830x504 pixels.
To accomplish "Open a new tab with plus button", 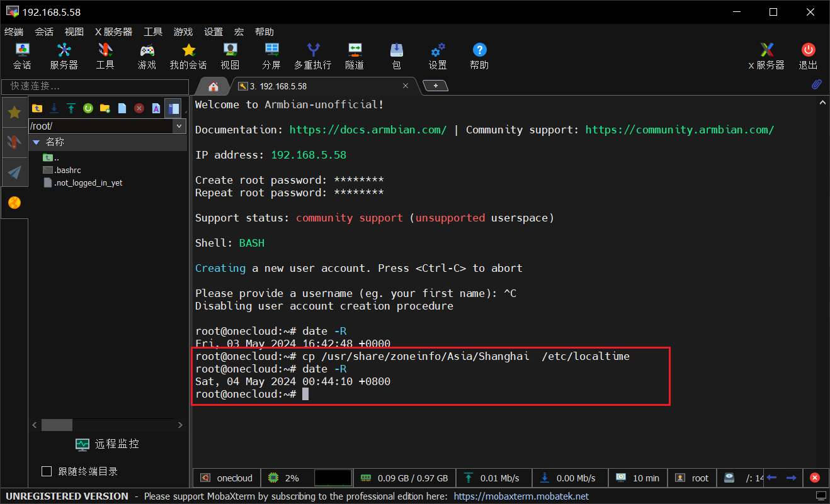I will coord(435,86).
